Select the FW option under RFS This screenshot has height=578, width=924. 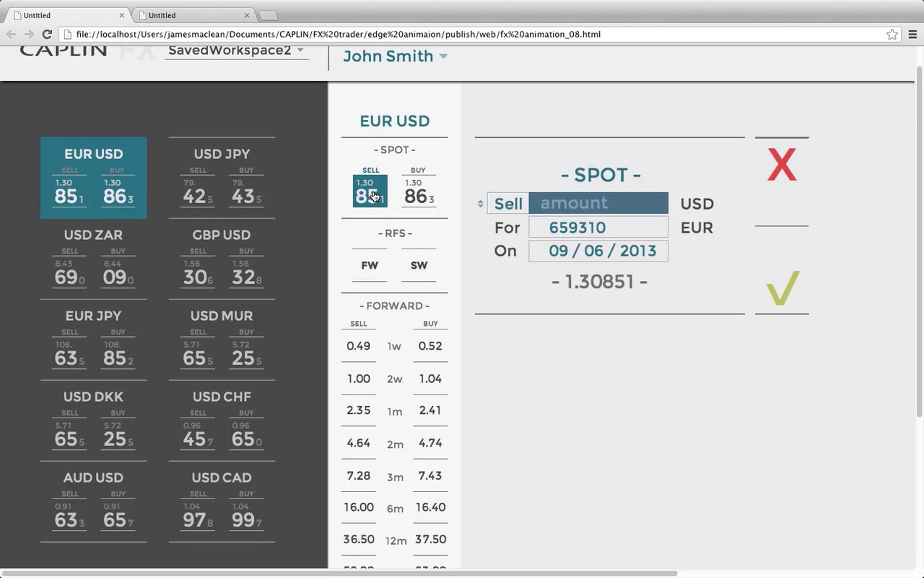tap(369, 265)
